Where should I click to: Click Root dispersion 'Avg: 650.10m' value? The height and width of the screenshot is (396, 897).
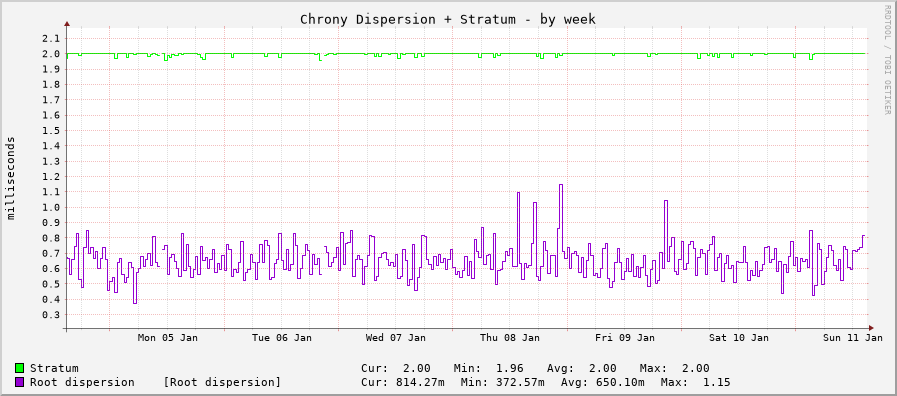pos(603,382)
